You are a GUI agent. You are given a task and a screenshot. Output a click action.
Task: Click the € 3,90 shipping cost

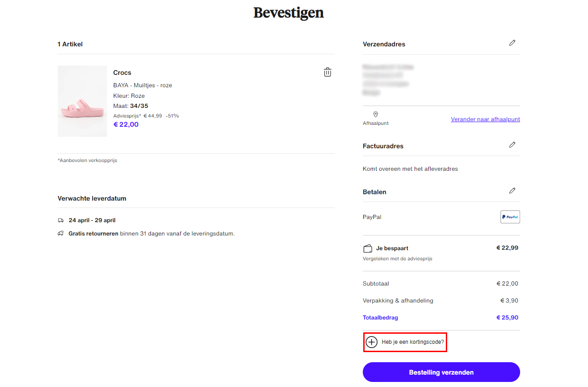(509, 301)
